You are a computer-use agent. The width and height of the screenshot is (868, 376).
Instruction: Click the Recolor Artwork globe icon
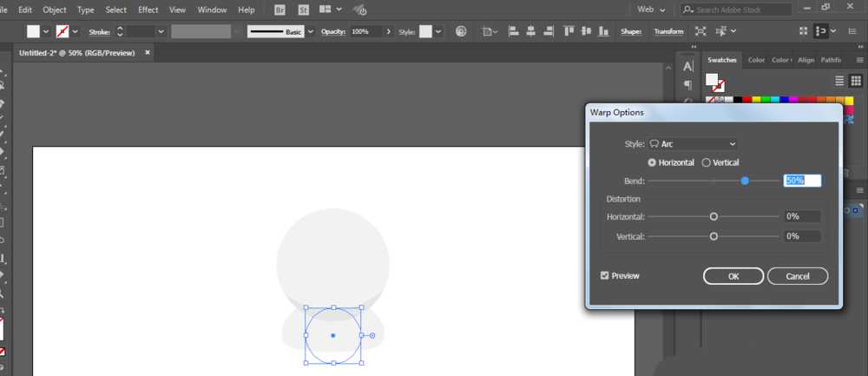[x=461, y=31]
